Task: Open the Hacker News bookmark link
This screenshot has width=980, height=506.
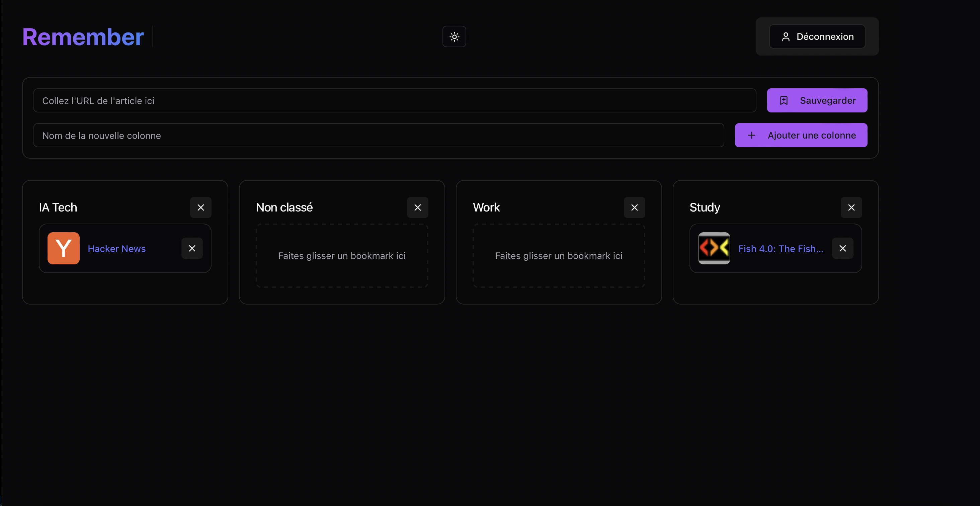Action: coord(116,248)
